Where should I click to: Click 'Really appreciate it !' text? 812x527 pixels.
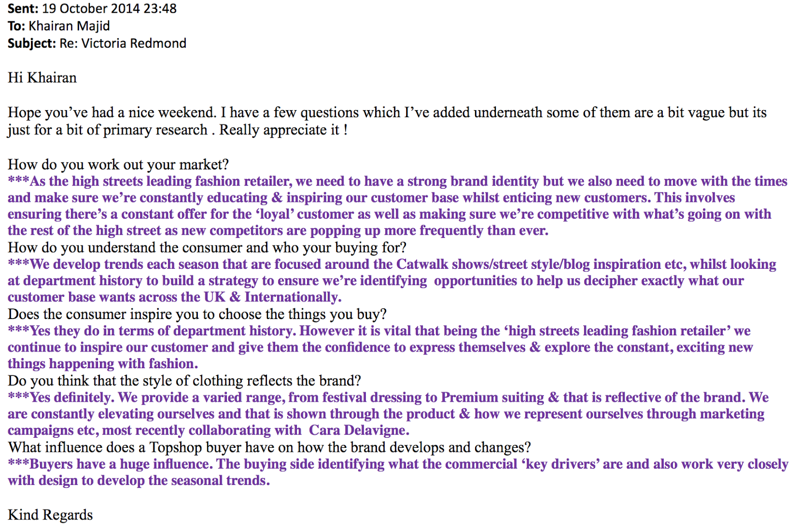pos(283,130)
